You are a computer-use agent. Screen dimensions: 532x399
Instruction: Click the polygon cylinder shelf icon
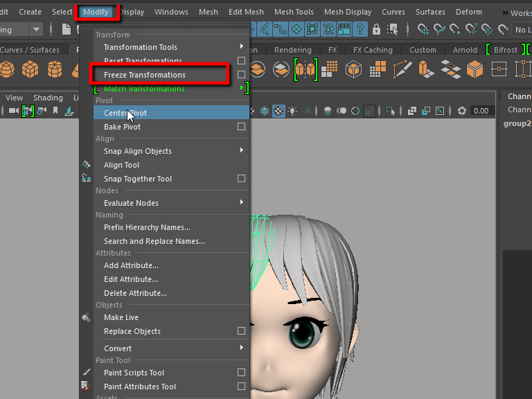(53, 70)
